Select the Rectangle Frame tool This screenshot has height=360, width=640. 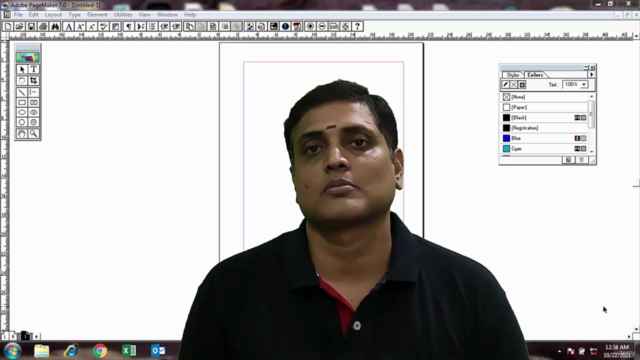coord(34,102)
